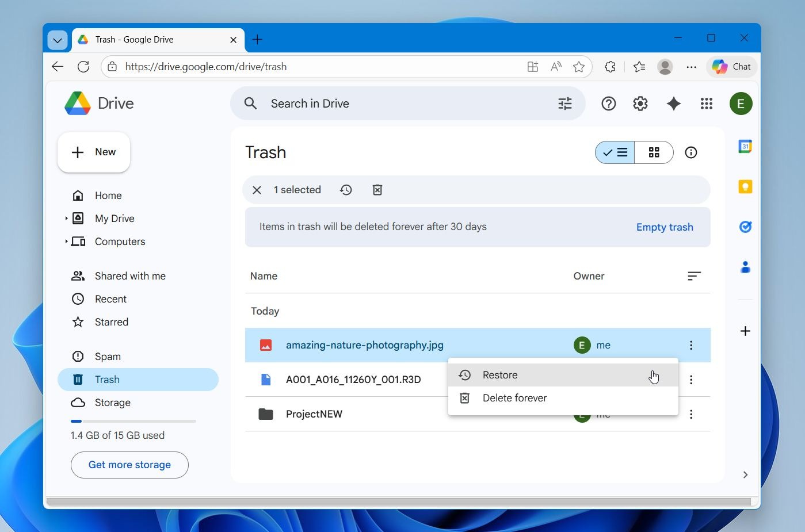Choose Restore in the context menu
This screenshot has width=805, height=532.
(500, 375)
